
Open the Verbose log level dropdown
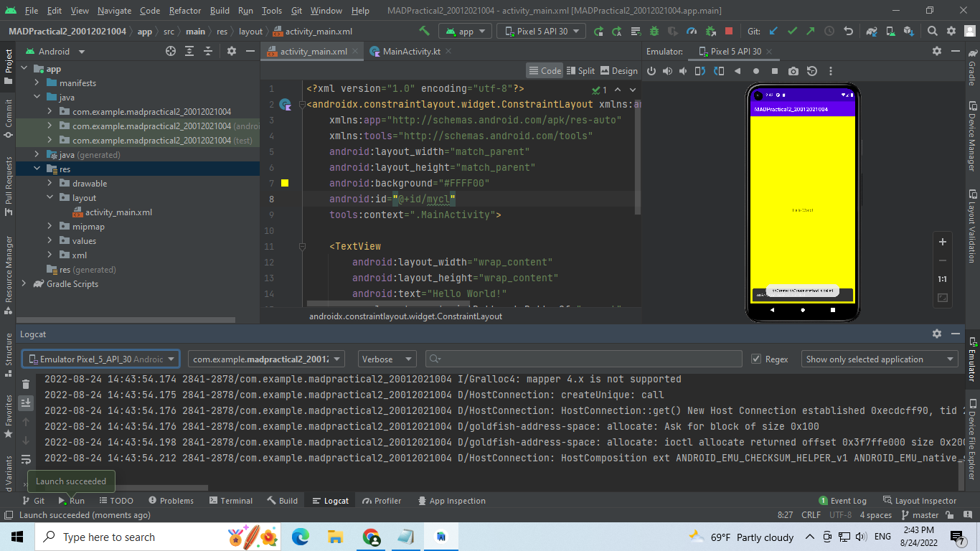pyautogui.click(x=387, y=359)
